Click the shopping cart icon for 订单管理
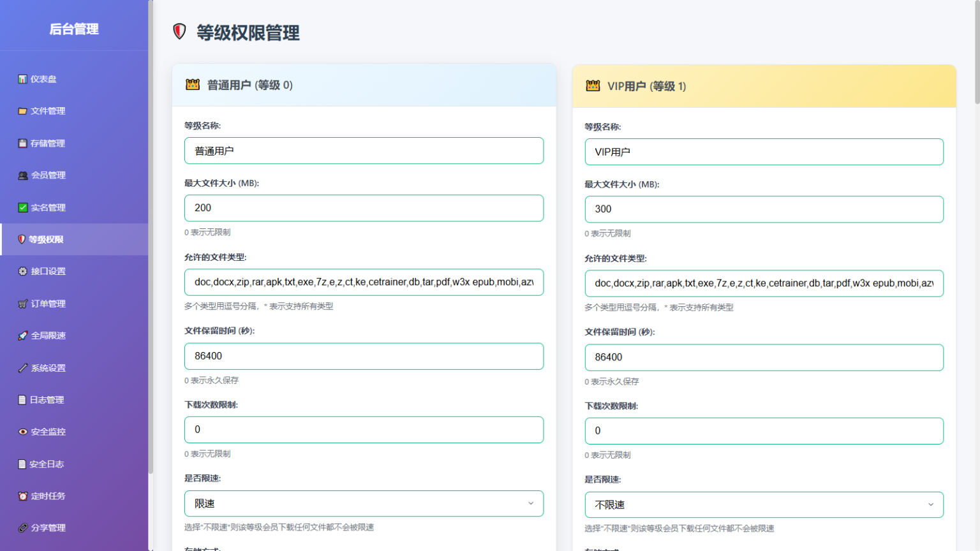Screen dimensions: 980x551 pos(23,304)
